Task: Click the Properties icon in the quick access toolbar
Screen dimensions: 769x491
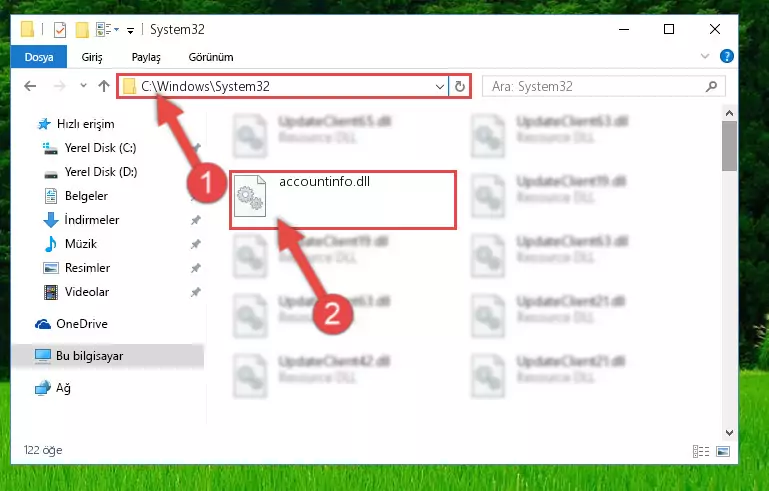Action: click(x=59, y=29)
